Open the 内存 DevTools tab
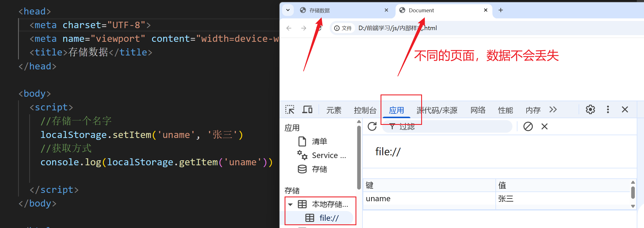 533,110
